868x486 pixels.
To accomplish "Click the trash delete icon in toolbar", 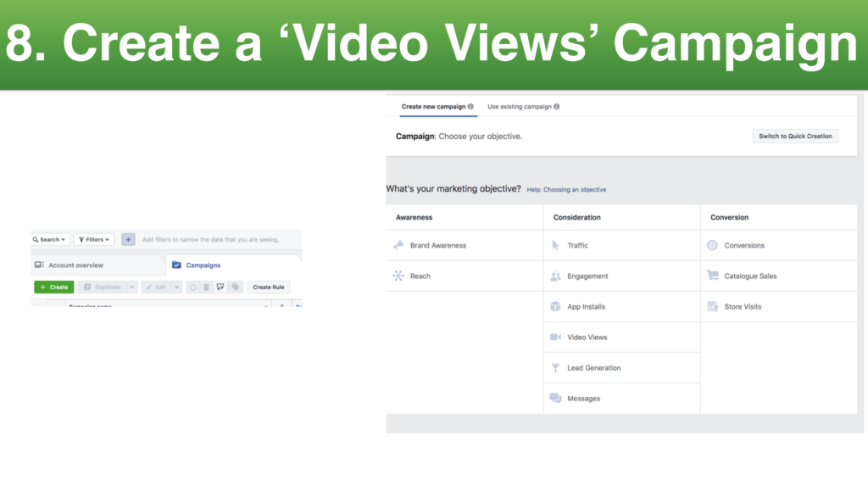I will (x=206, y=287).
